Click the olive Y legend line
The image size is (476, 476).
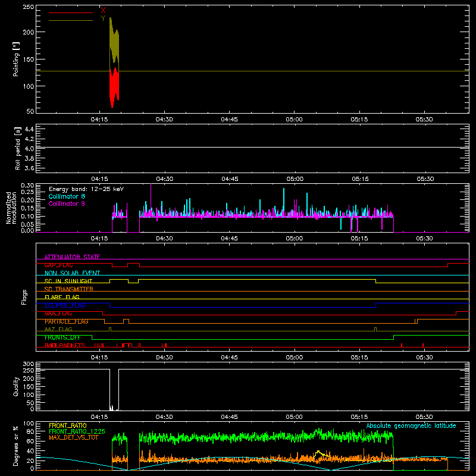pyautogui.click(x=71, y=21)
